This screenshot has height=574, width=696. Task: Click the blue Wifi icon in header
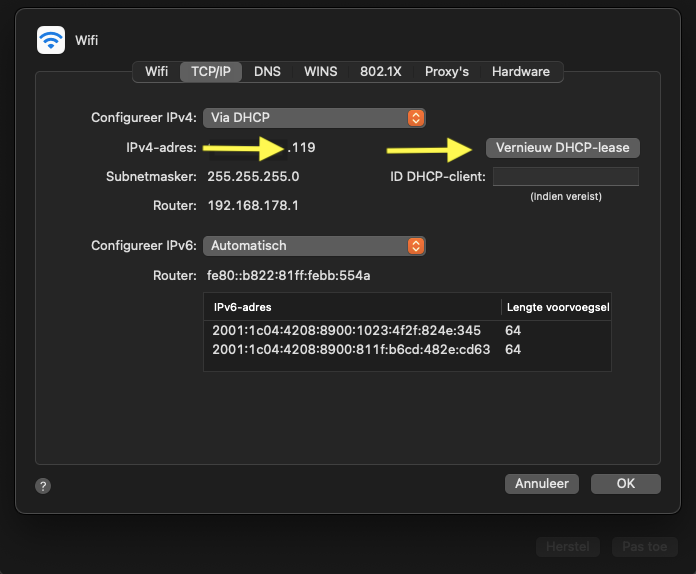tap(50, 40)
